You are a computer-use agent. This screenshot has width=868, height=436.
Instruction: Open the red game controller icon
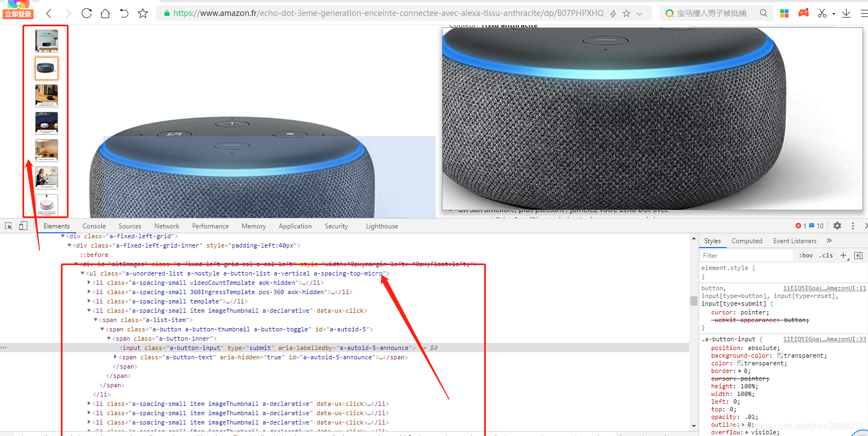(x=804, y=13)
